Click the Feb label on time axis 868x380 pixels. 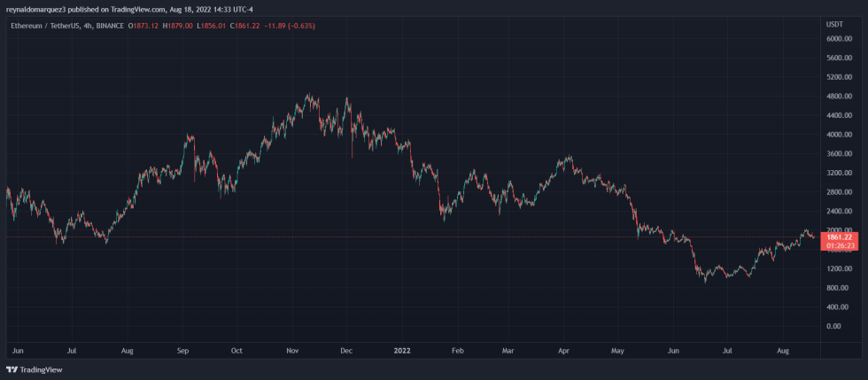tap(457, 351)
